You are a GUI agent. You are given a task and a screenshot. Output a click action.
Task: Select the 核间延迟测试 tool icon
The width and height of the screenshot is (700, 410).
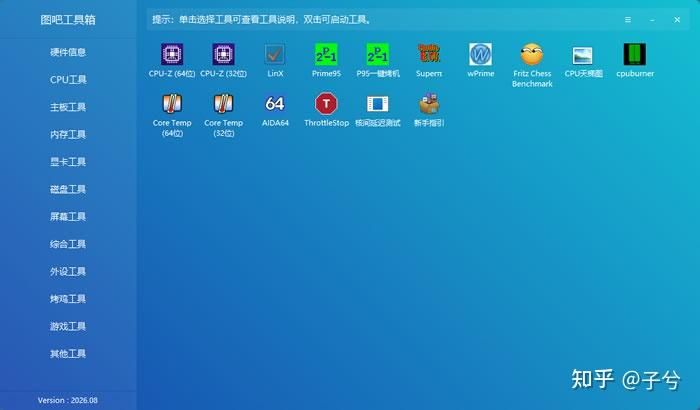click(x=378, y=104)
